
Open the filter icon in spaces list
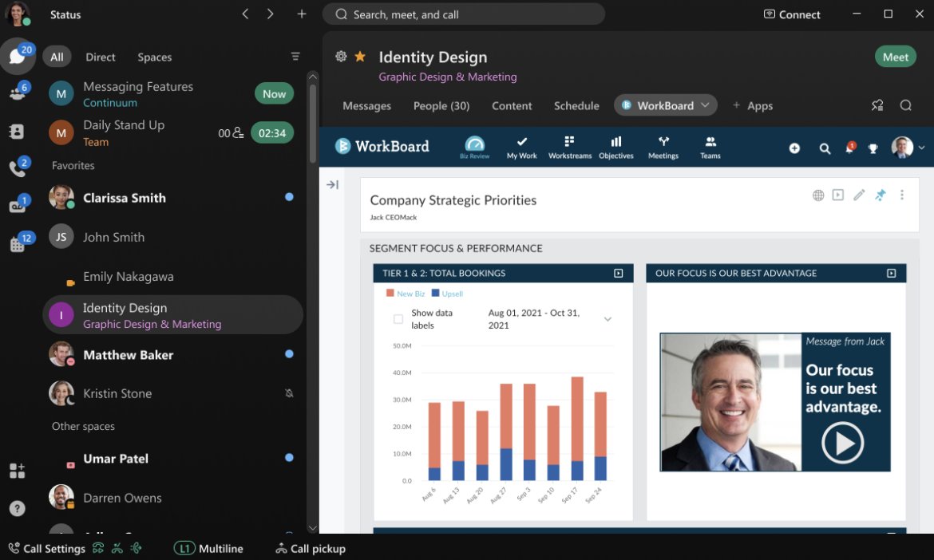point(295,56)
